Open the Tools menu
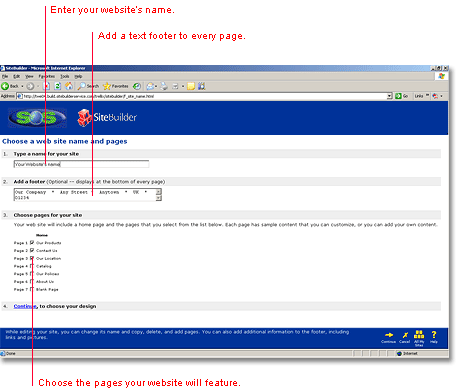The height and width of the screenshot is (392, 459). coord(65,76)
